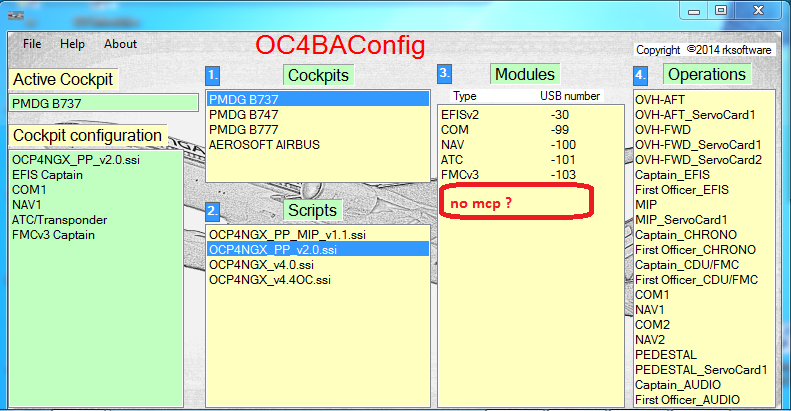Select OCP4NGX_v4.0.ssi script
Image resolution: width=791 pixels, height=411 pixels.
[x=261, y=264]
